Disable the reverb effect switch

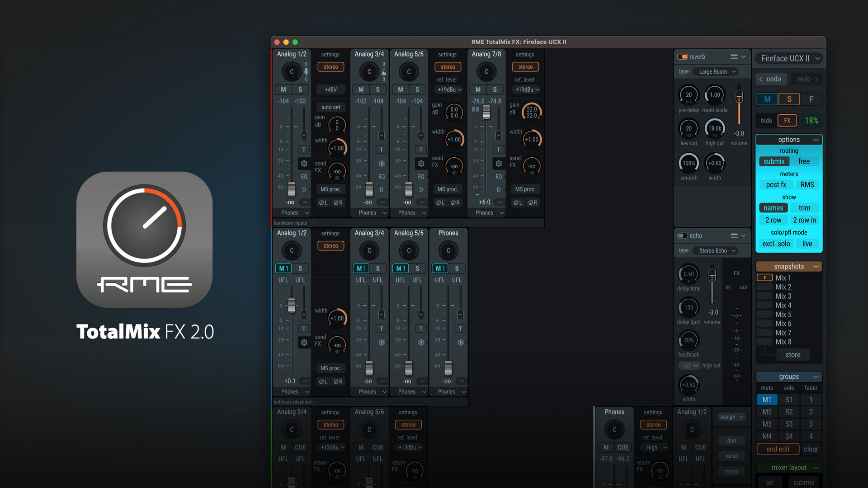[x=682, y=56]
